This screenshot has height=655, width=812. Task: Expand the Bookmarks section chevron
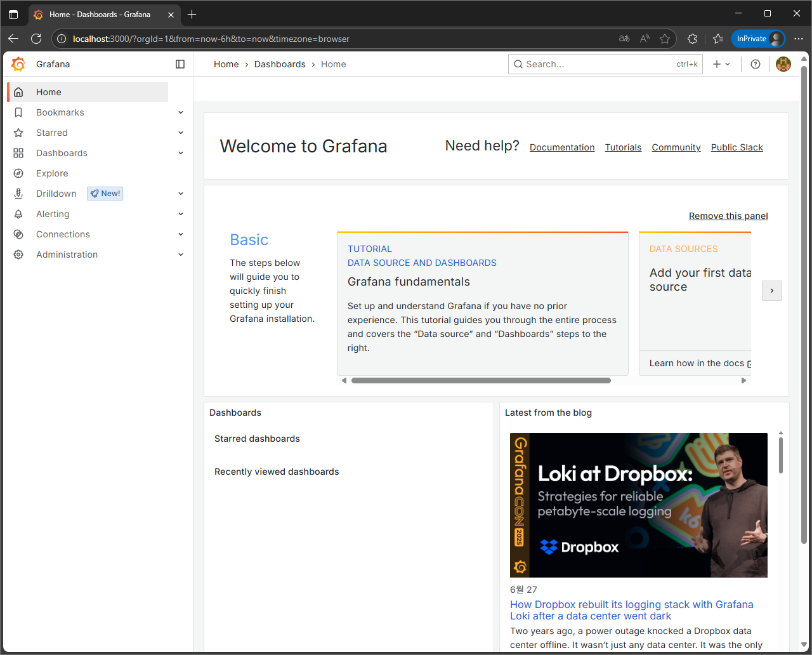pyautogui.click(x=181, y=112)
